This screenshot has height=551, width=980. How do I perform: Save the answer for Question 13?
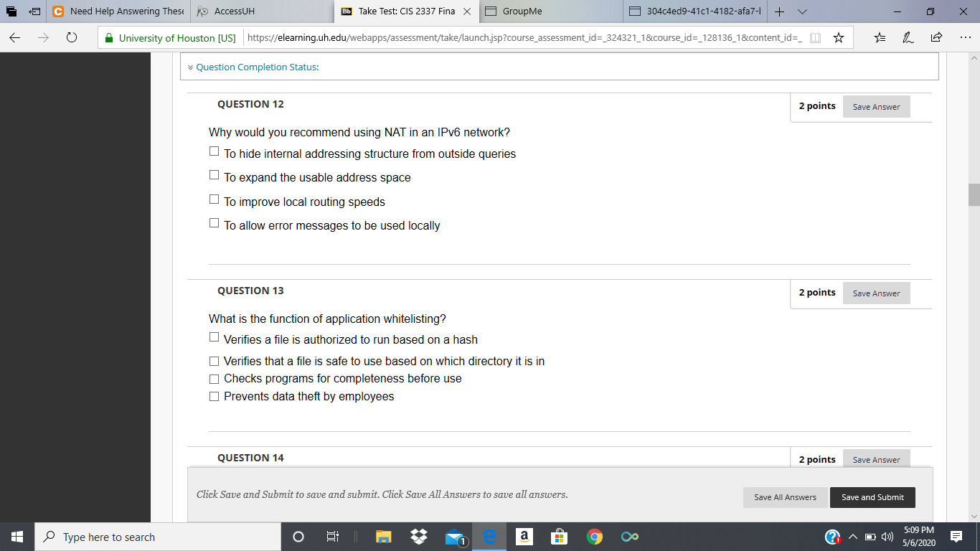(876, 293)
